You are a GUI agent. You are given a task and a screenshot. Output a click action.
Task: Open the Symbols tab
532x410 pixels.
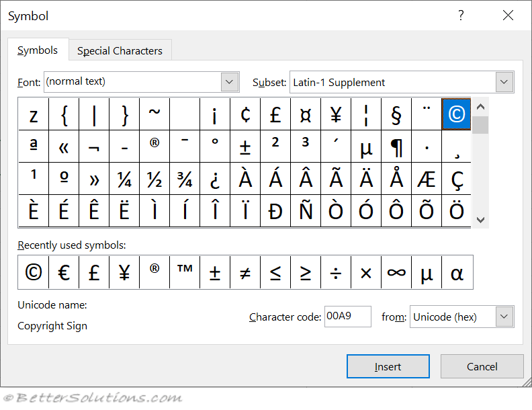(38, 50)
